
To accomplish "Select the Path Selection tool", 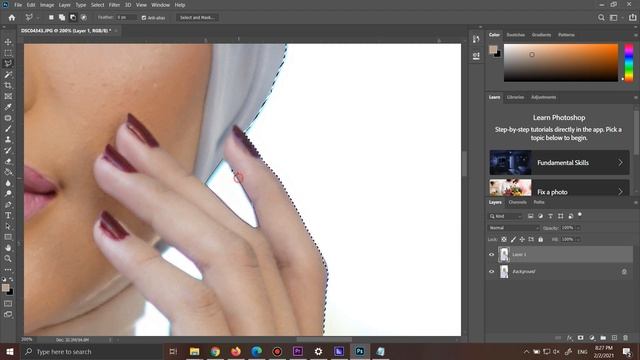I will [8, 226].
